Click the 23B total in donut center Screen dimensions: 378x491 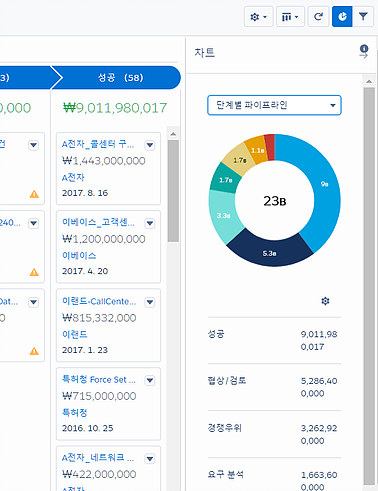(274, 201)
